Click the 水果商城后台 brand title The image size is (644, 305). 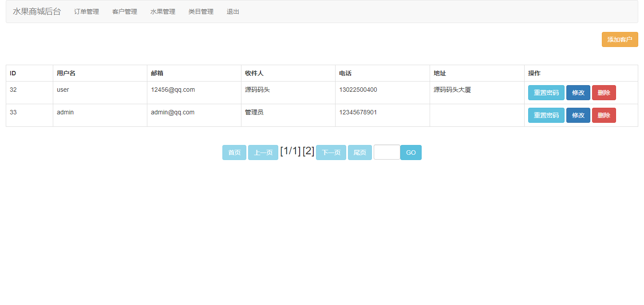tap(36, 12)
